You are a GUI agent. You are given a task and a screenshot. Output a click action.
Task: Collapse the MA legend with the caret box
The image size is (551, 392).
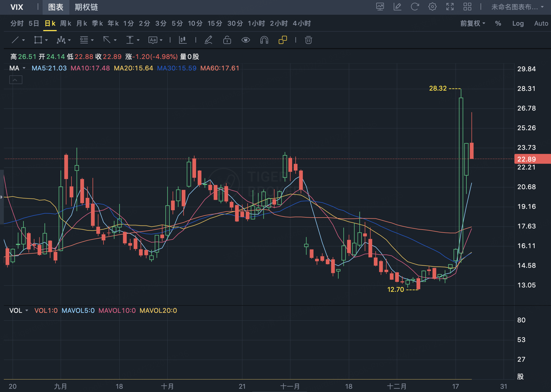pyautogui.click(x=16, y=80)
